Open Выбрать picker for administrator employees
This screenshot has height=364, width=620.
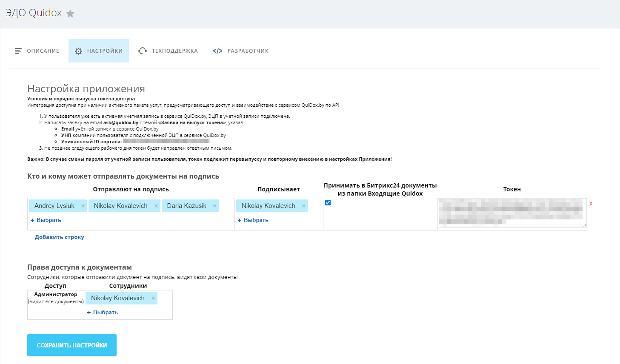point(103,313)
